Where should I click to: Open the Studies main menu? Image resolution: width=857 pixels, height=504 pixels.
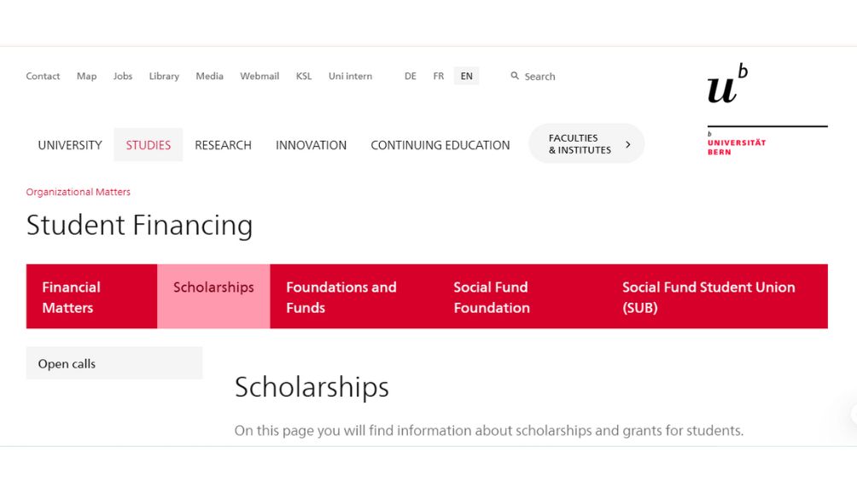[149, 145]
